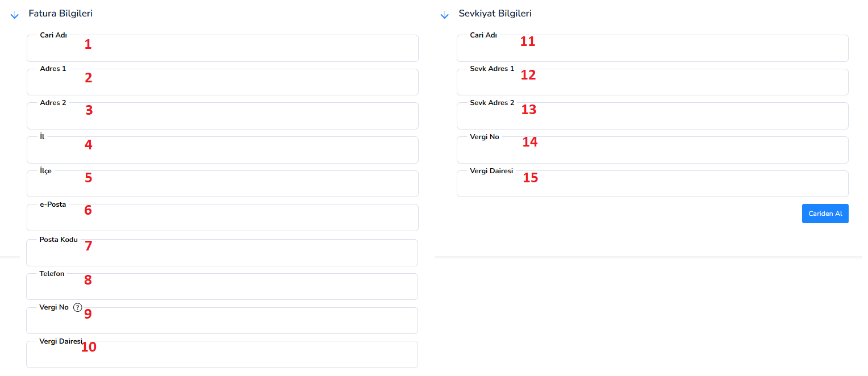This screenshot has width=868, height=376.
Task: Select the e-Posta input field
Action: coord(223,218)
